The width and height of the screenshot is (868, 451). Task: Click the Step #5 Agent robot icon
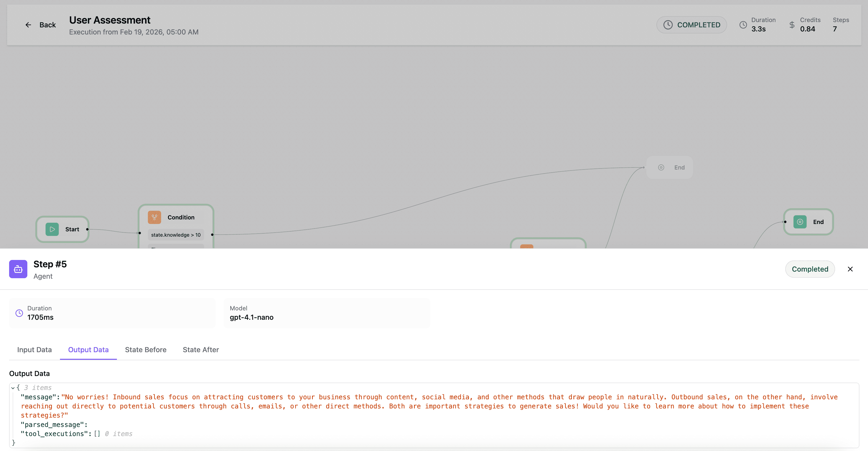click(x=18, y=269)
